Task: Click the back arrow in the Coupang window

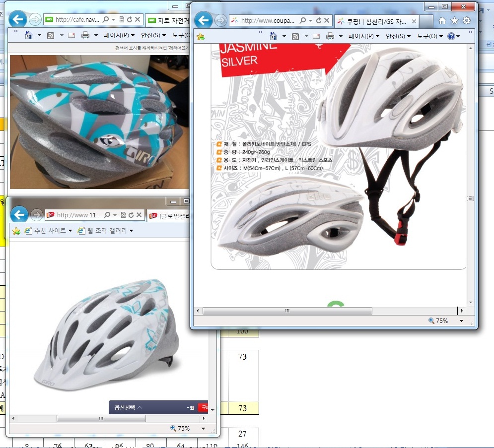Action: (x=204, y=20)
